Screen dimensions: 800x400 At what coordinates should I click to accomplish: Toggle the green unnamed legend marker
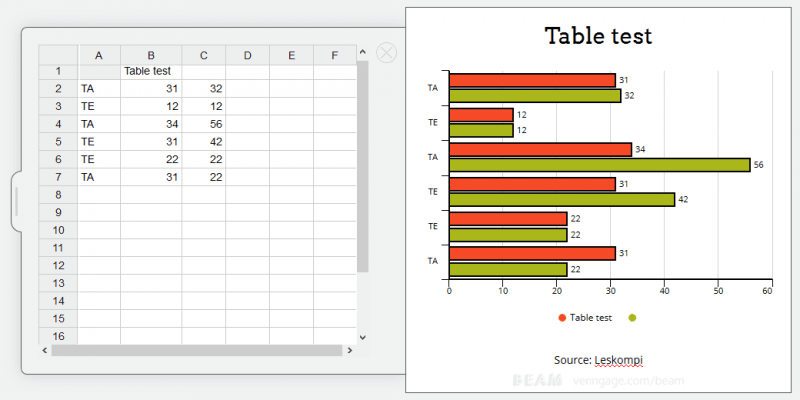[632, 318]
